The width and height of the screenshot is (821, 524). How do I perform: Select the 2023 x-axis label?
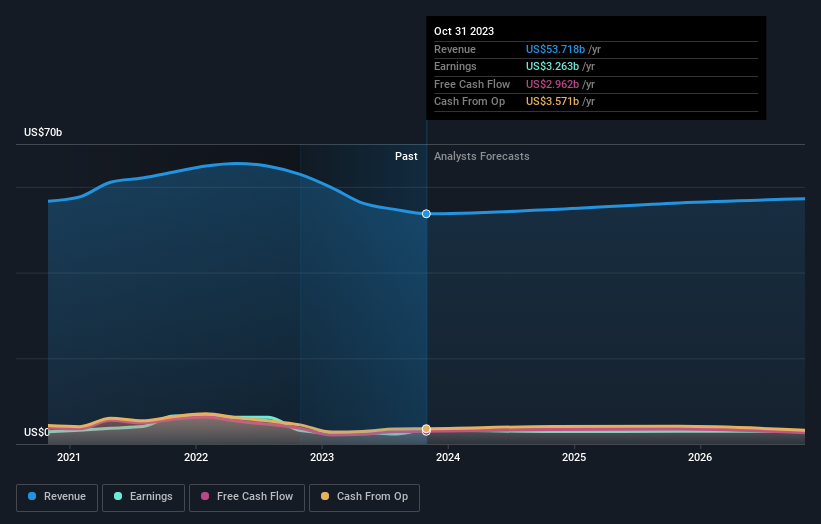[321, 457]
